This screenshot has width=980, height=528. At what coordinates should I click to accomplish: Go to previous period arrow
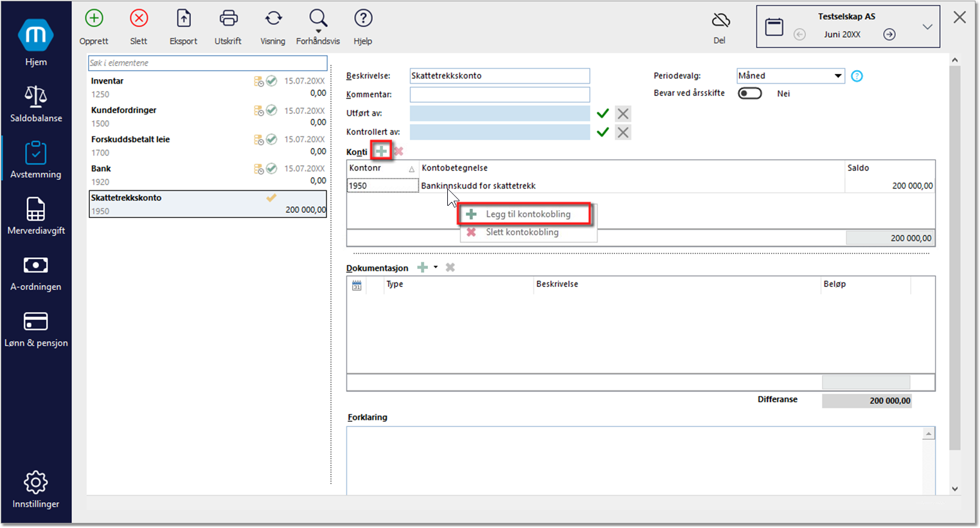pos(799,35)
